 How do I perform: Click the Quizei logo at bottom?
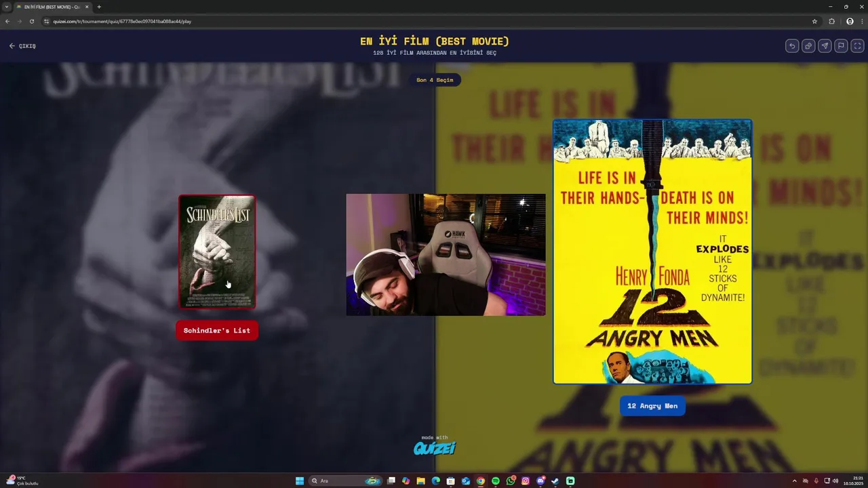(435, 447)
